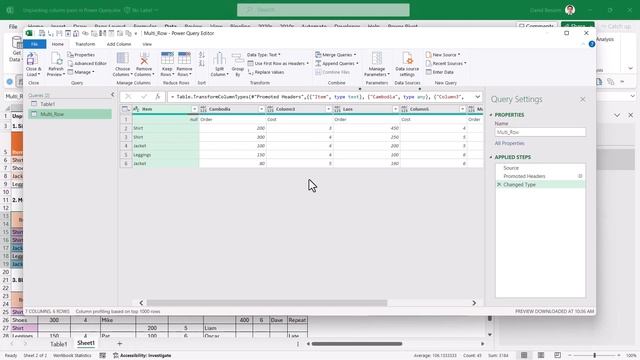Collapse the APPLIED STEPS section

(491, 157)
